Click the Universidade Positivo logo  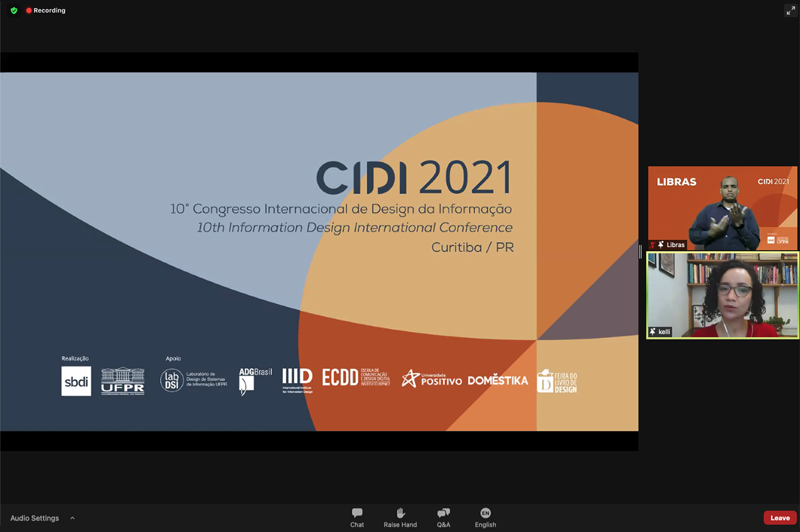click(x=431, y=379)
